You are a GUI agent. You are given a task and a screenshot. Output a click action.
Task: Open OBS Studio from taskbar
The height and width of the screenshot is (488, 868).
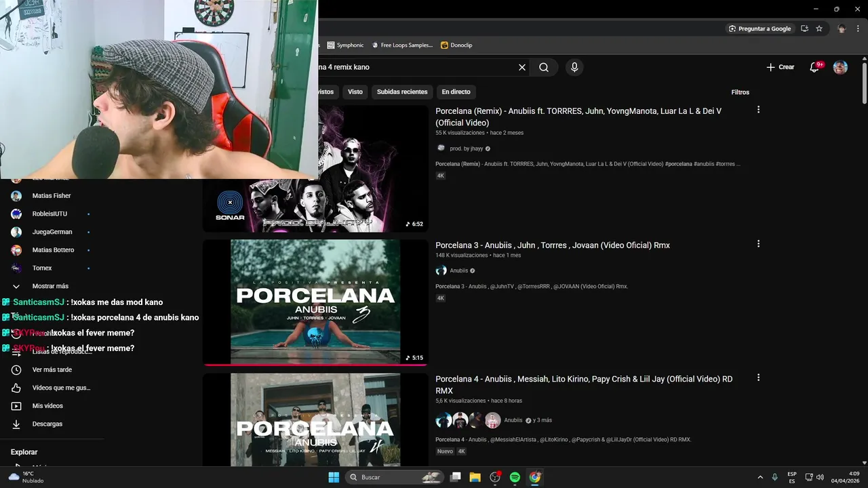[495, 477]
